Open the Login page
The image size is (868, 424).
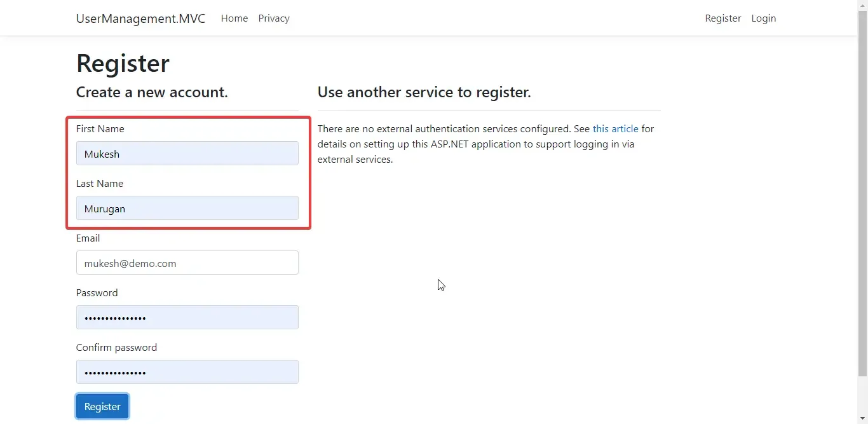(x=763, y=18)
